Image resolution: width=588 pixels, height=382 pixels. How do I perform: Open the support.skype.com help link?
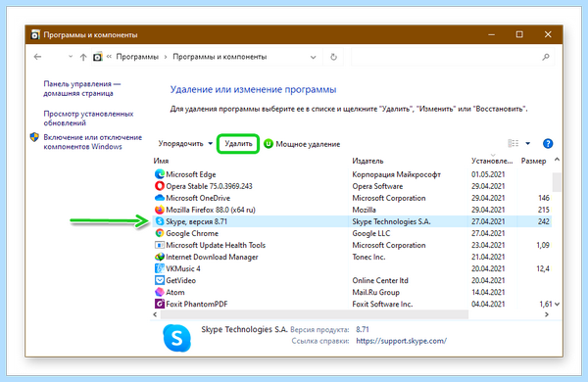[x=401, y=341]
